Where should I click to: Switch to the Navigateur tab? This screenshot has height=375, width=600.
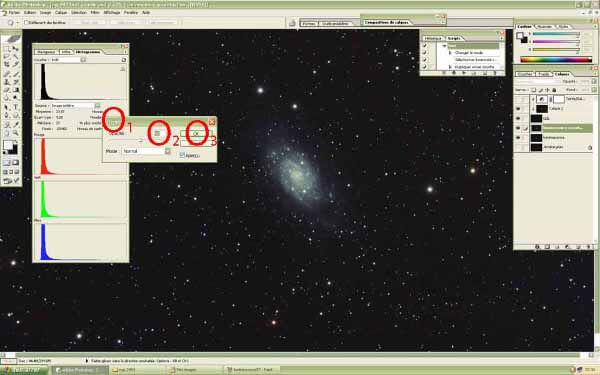tap(46, 52)
